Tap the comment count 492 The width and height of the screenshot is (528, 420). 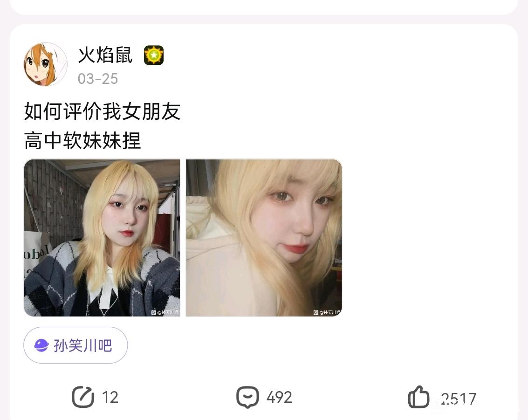279,398
